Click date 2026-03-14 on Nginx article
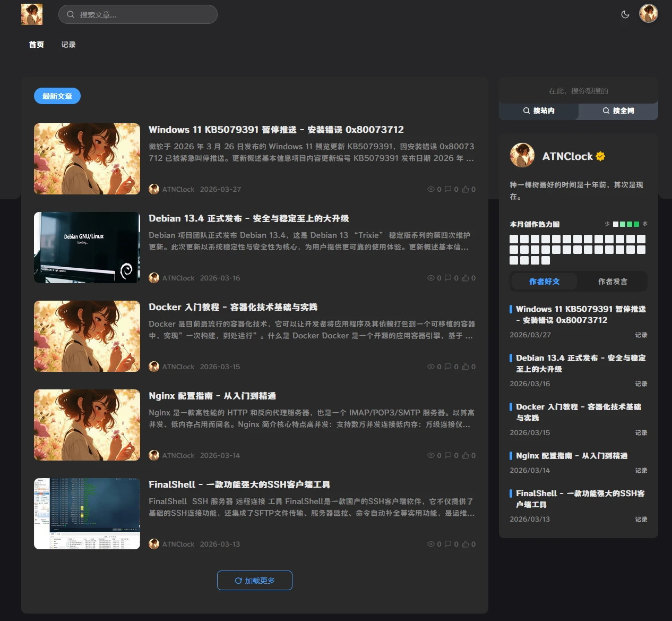 [x=220, y=455]
